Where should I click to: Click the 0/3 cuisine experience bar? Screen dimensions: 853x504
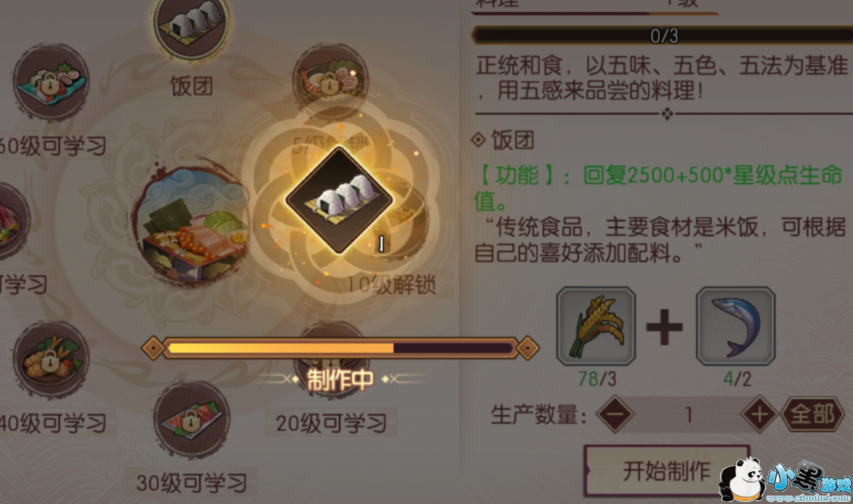[x=663, y=35]
